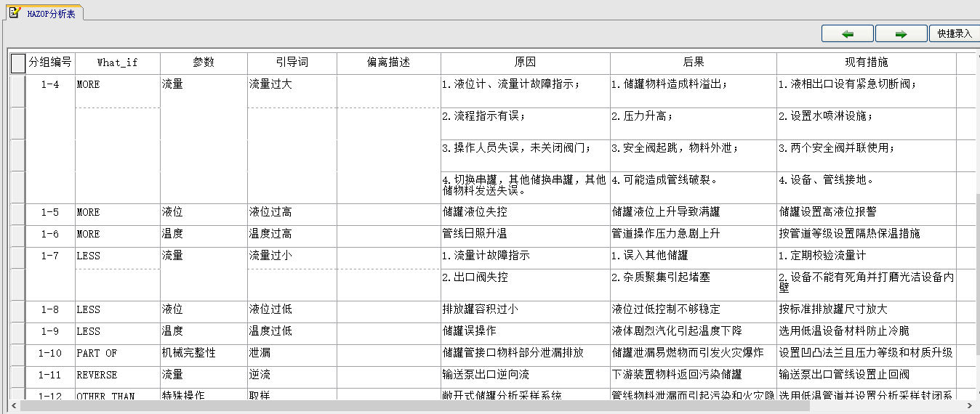Click consequence cell 储罐液位上升导致满罐
This screenshot has height=414, width=980.
click(694, 213)
